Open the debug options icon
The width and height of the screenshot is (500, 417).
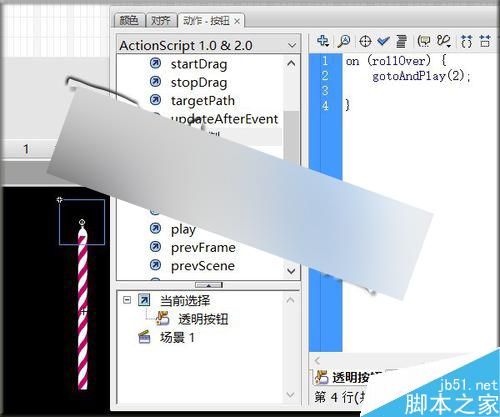(x=444, y=41)
